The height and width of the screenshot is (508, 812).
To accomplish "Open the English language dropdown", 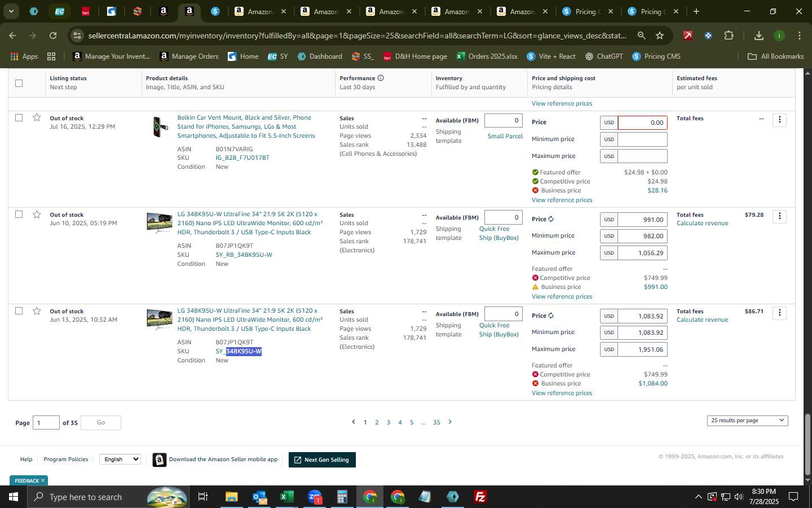I will (120, 459).
